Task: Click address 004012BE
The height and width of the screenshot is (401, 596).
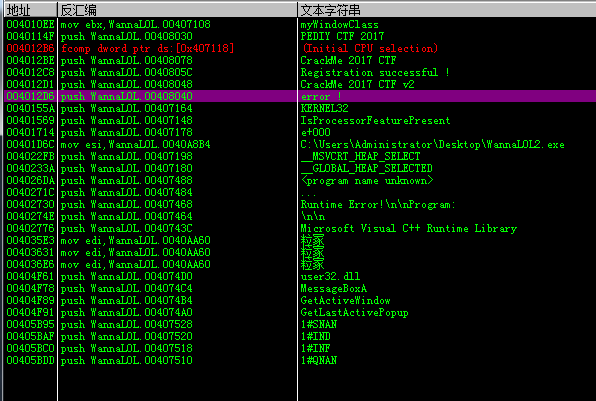Action: [x=30, y=60]
